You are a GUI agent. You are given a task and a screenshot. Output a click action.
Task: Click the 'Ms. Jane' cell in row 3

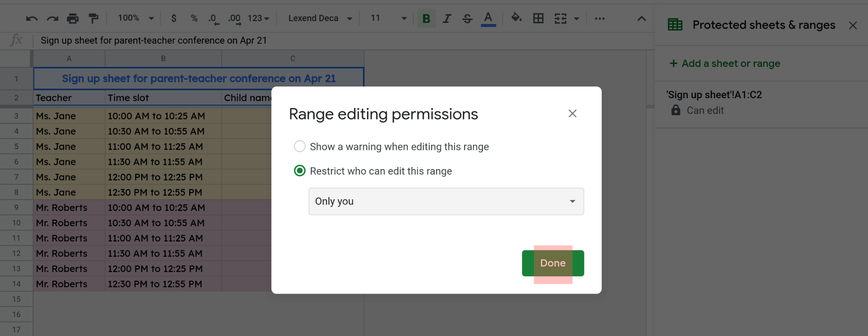coord(69,116)
